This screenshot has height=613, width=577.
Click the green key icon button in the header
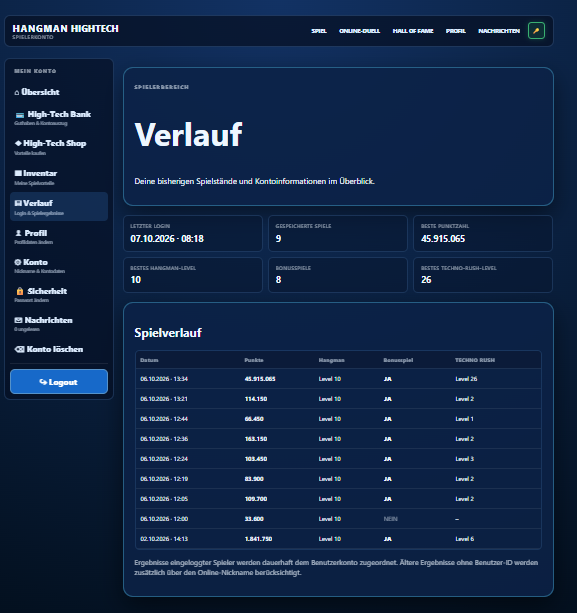[536, 30]
